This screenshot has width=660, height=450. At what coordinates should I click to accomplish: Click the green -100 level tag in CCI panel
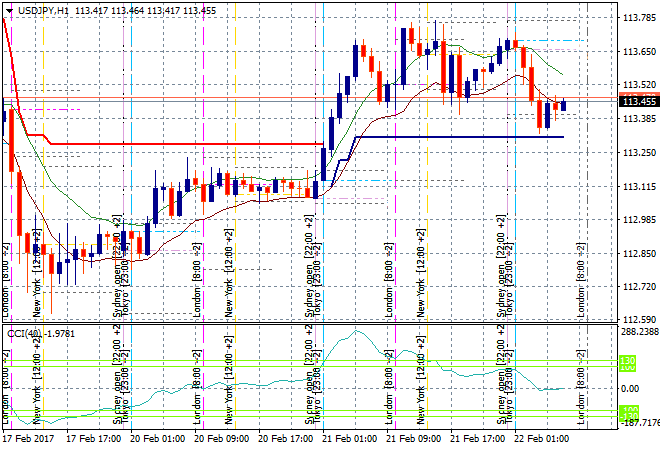click(627, 411)
